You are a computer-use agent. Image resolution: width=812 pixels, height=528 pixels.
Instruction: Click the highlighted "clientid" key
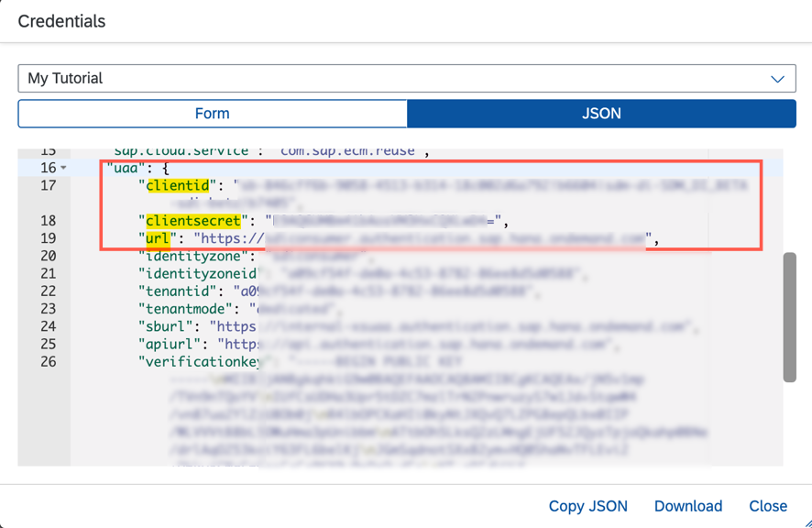pyautogui.click(x=178, y=185)
